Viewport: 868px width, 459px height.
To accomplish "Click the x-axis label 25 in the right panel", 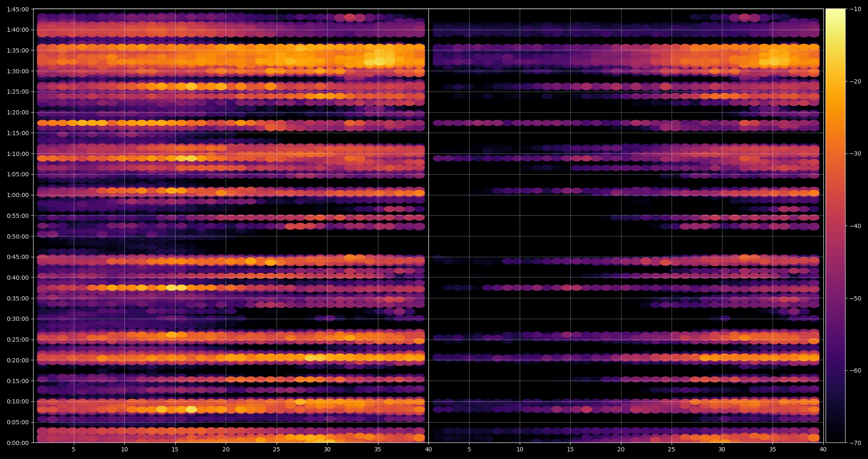I will [x=672, y=449].
